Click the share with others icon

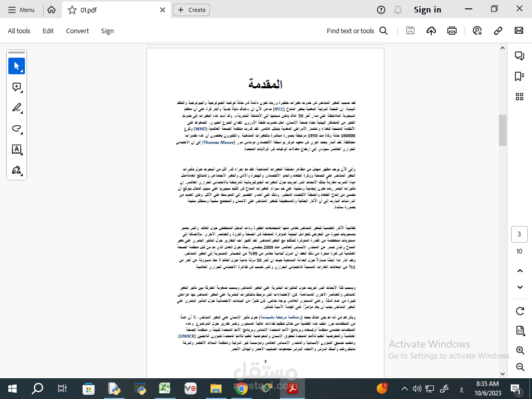point(477,31)
